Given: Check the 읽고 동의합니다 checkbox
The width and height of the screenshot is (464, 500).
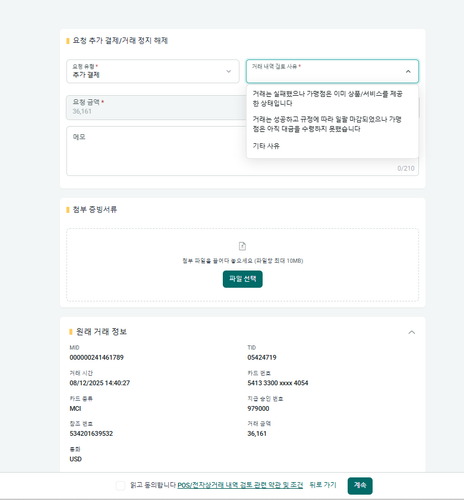Looking at the screenshot, I should pyautogui.click(x=120, y=486).
